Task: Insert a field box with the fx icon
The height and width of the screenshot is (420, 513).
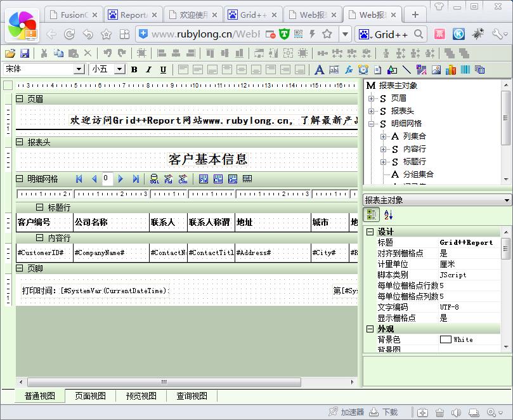Action: tap(349, 69)
